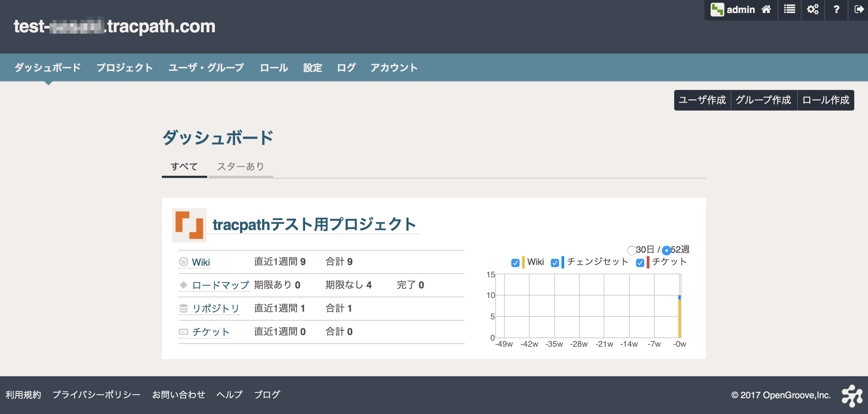
Task: Click the orange project logo thumbnail
Action: coord(189,225)
